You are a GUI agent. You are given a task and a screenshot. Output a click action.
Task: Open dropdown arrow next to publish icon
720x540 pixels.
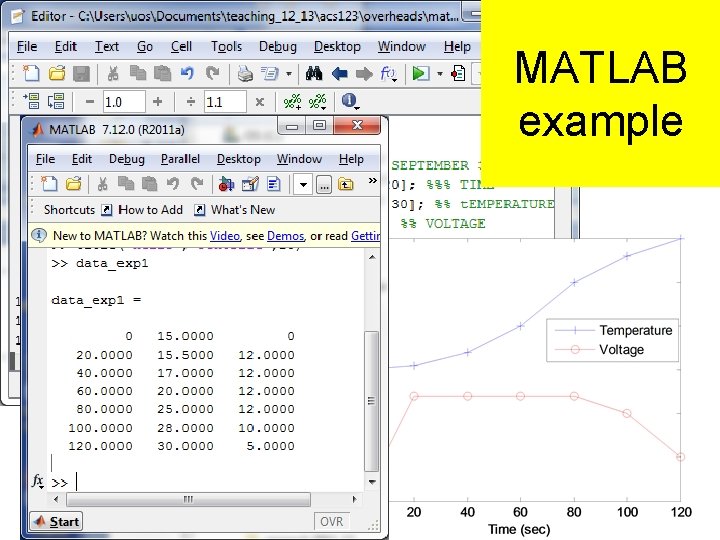289,74
